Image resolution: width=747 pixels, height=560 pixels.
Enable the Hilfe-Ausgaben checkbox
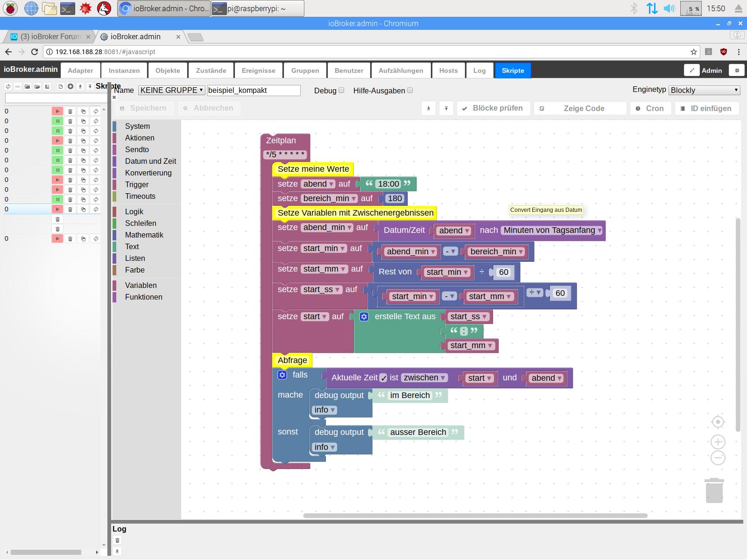410,91
